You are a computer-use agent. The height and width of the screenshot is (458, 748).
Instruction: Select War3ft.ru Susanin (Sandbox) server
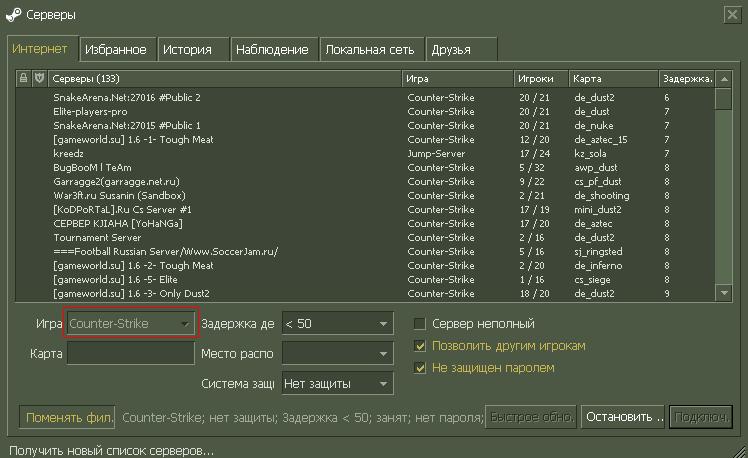click(x=365, y=196)
